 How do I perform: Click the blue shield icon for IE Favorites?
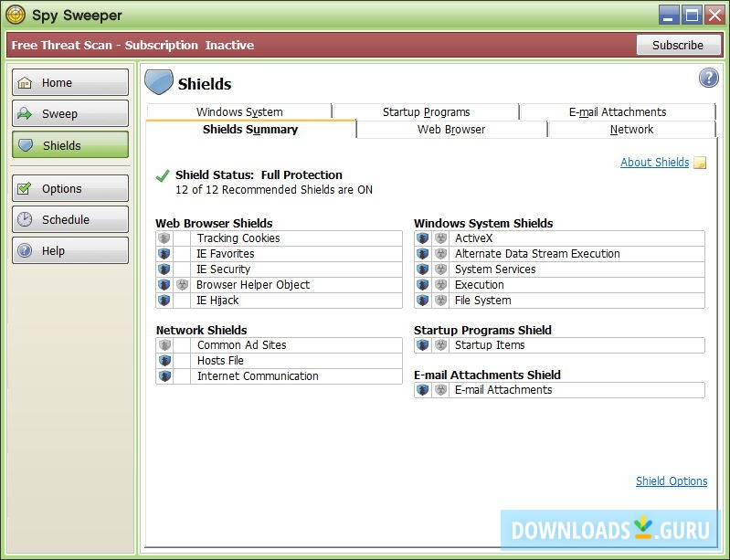coord(164,254)
